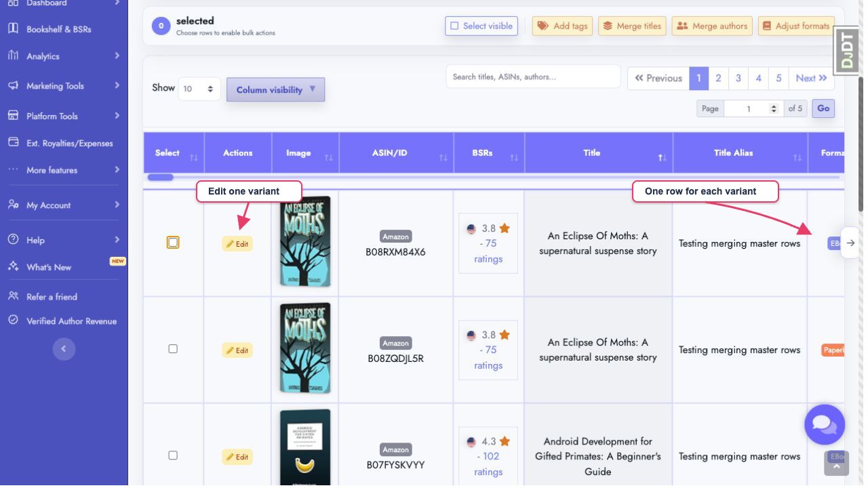The height and width of the screenshot is (488, 868).
Task: Click Merge titles button
Action: [632, 26]
